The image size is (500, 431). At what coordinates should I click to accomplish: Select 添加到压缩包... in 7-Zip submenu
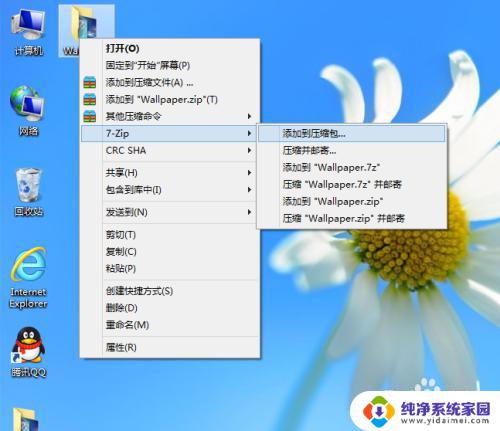pos(352,133)
